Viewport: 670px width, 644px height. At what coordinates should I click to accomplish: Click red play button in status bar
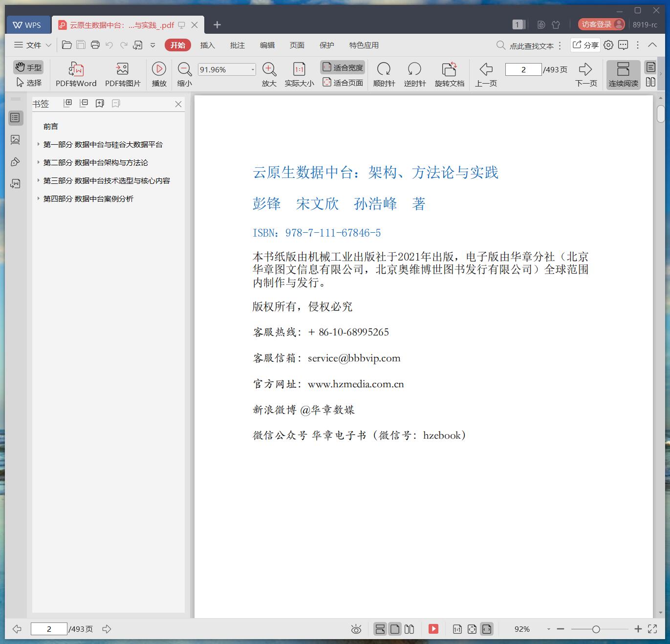coord(433,629)
